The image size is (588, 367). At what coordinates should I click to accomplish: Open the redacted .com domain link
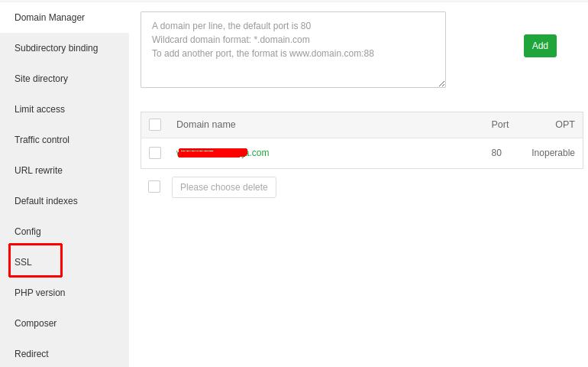pos(223,153)
